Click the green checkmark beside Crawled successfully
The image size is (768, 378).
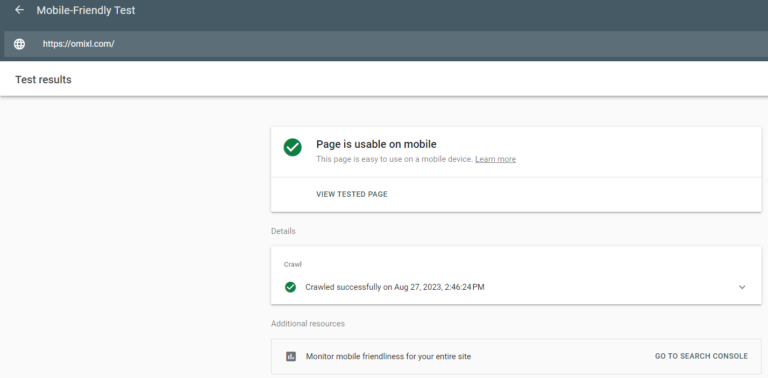[x=290, y=287]
